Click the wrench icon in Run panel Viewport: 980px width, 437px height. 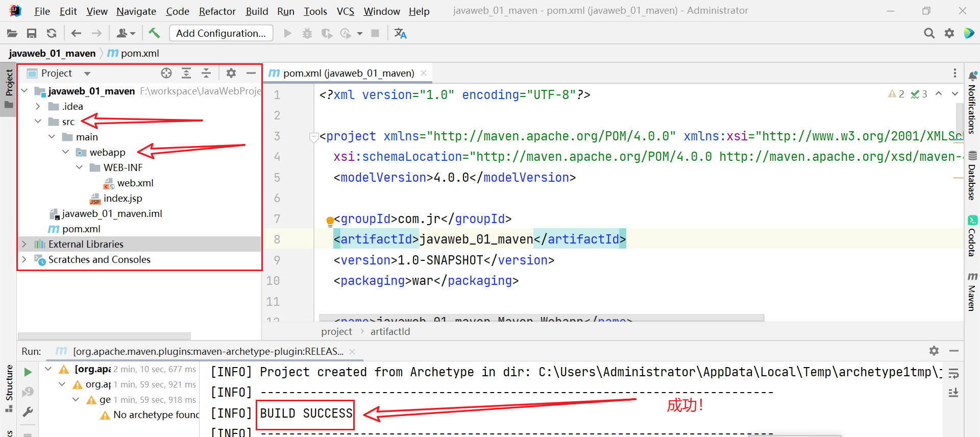[x=28, y=411]
